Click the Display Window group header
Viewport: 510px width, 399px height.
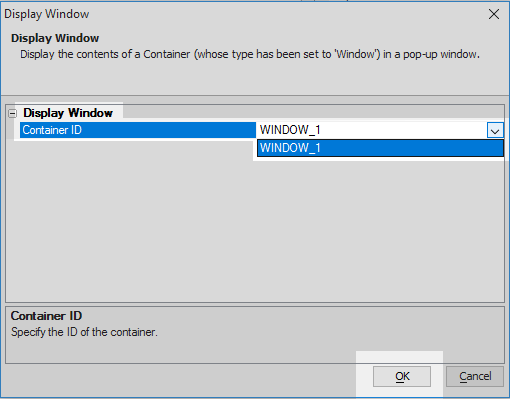coord(68,113)
